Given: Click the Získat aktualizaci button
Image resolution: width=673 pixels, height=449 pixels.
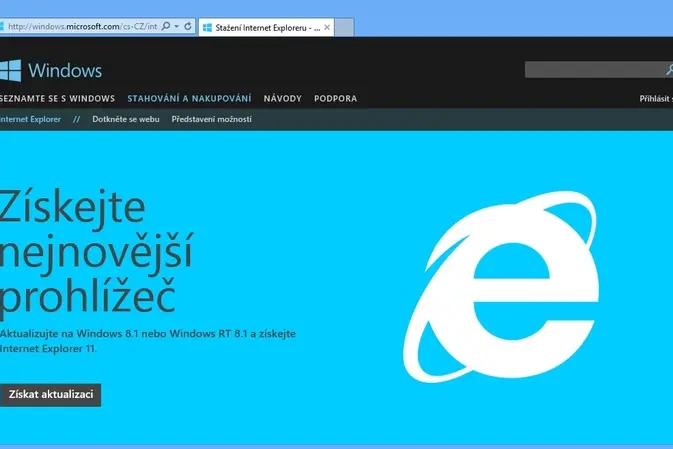Looking at the screenshot, I should click(51, 394).
